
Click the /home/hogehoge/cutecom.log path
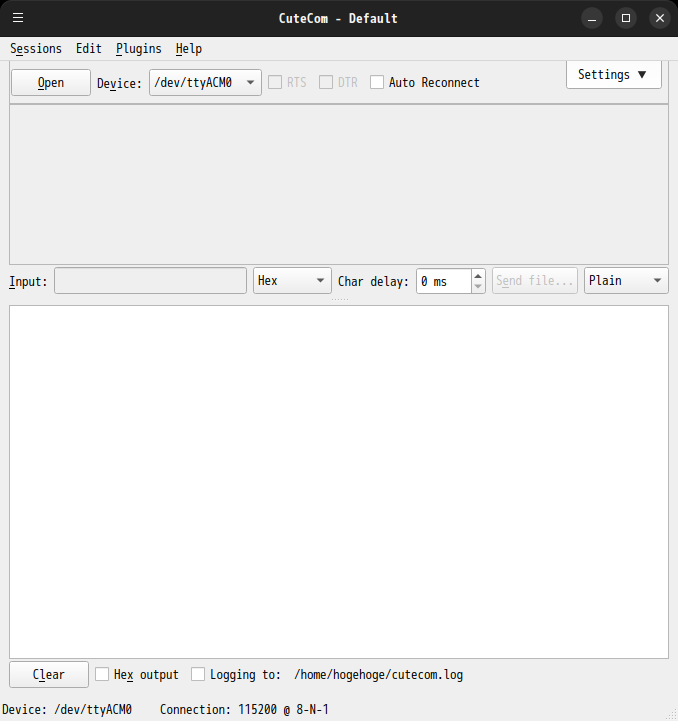click(379, 675)
